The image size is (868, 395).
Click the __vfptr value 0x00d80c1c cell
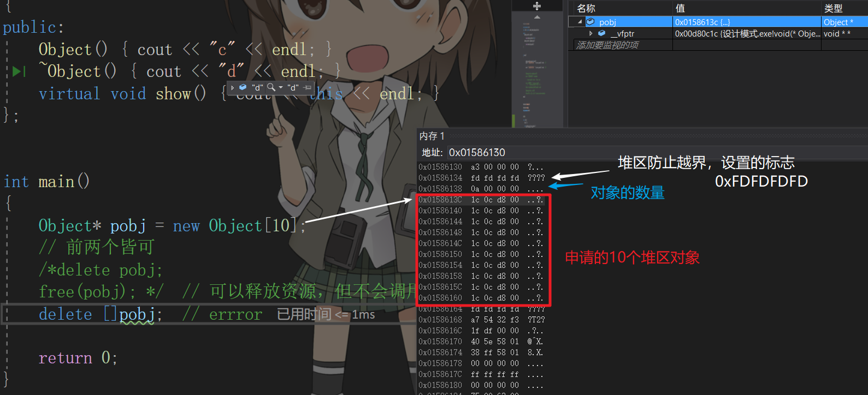pyautogui.click(x=747, y=34)
